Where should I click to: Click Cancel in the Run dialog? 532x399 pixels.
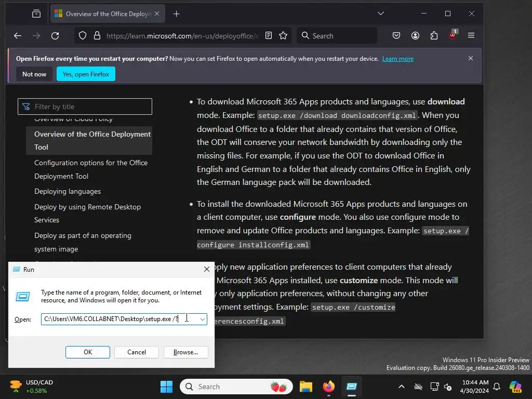point(137,352)
